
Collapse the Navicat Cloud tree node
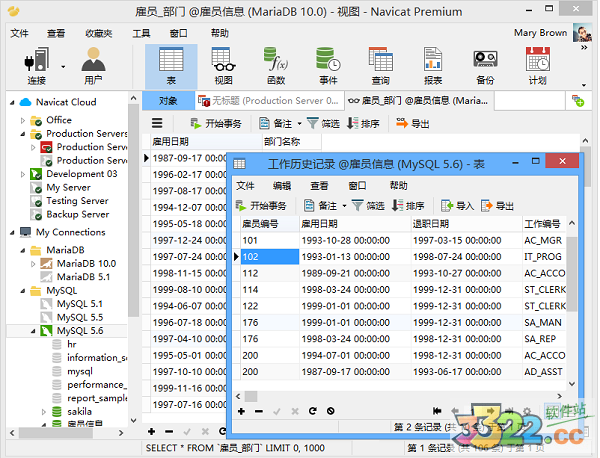pyautogui.click(x=13, y=103)
